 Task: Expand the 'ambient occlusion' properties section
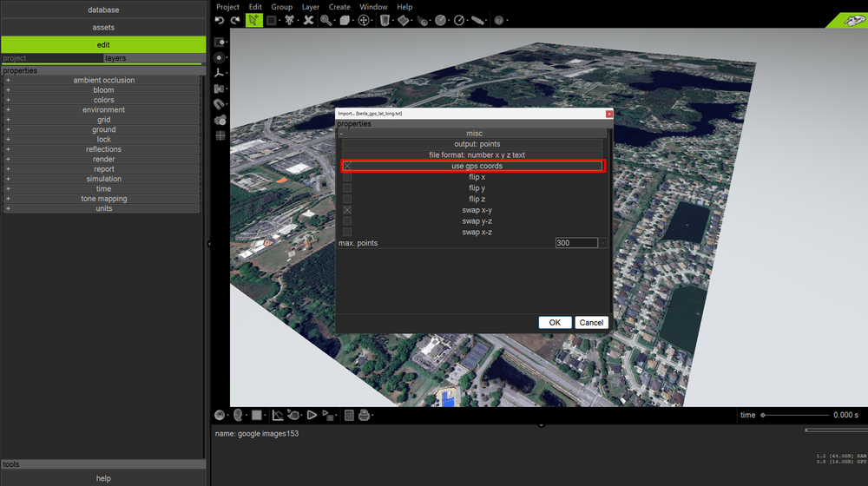click(x=8, y=81)
